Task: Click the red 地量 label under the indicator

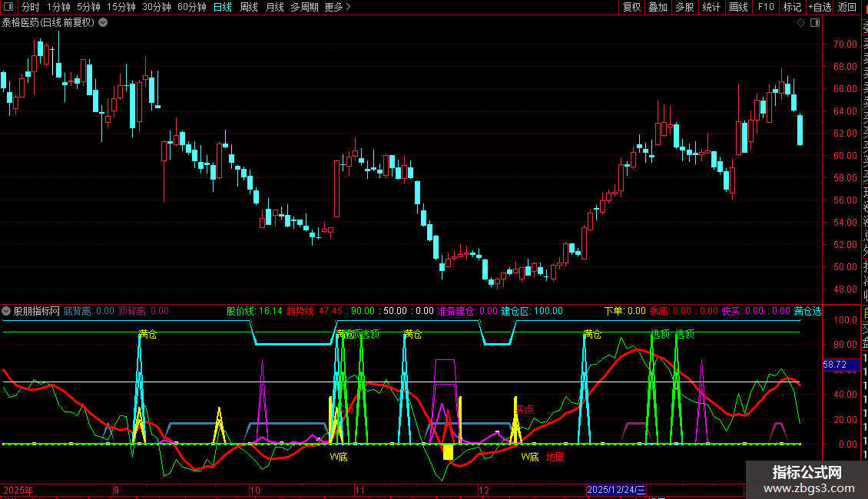Action: pos(555,457)
